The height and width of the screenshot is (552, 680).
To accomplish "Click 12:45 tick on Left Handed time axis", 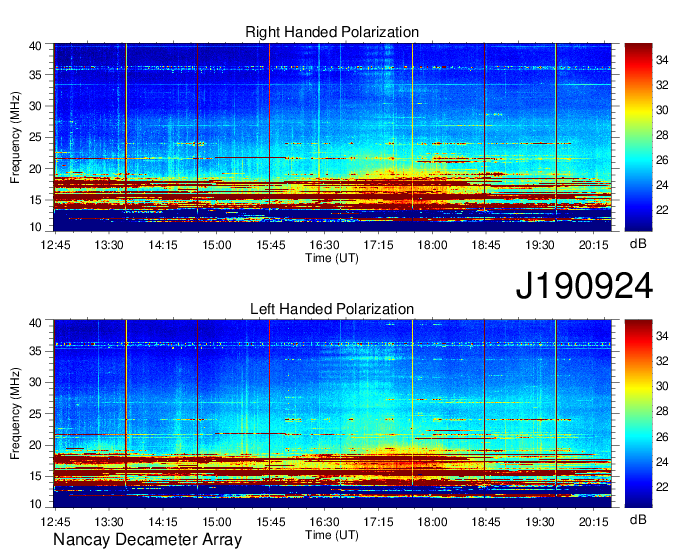I will 56,522.
